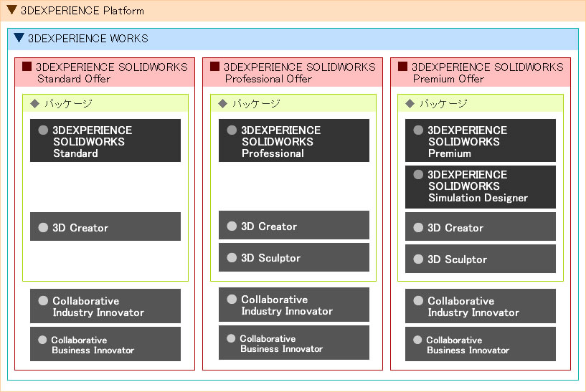Click Collaborative Business Innovator in Professional Offer
Viewport: 586px width, 392px height.
(x=294, y=343)
